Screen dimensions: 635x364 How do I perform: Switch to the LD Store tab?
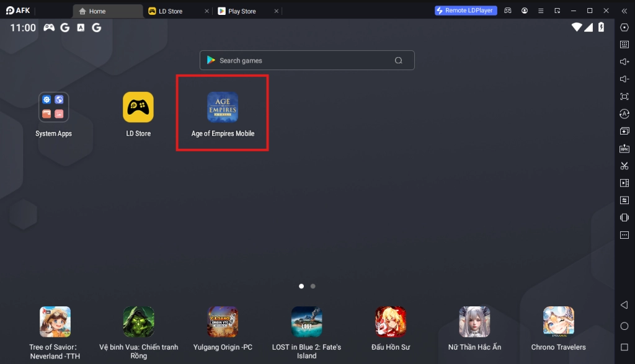pos(171,11)
